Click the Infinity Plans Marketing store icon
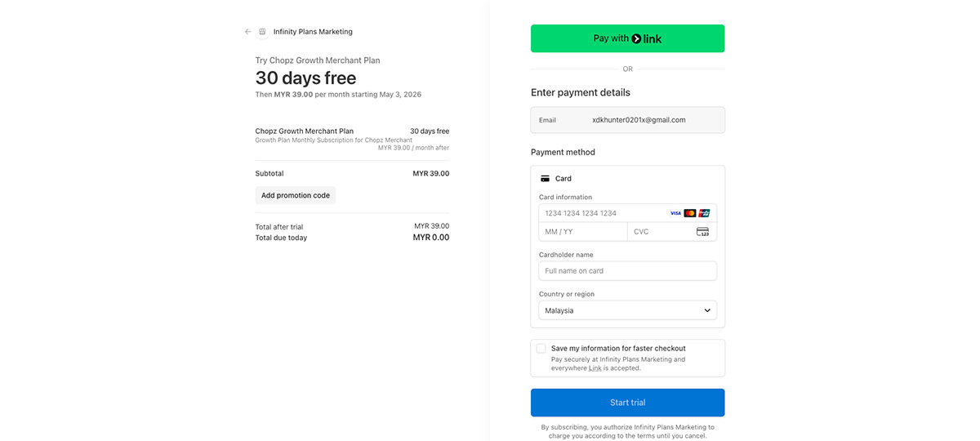980x441 pixels. tap(262, 32)
